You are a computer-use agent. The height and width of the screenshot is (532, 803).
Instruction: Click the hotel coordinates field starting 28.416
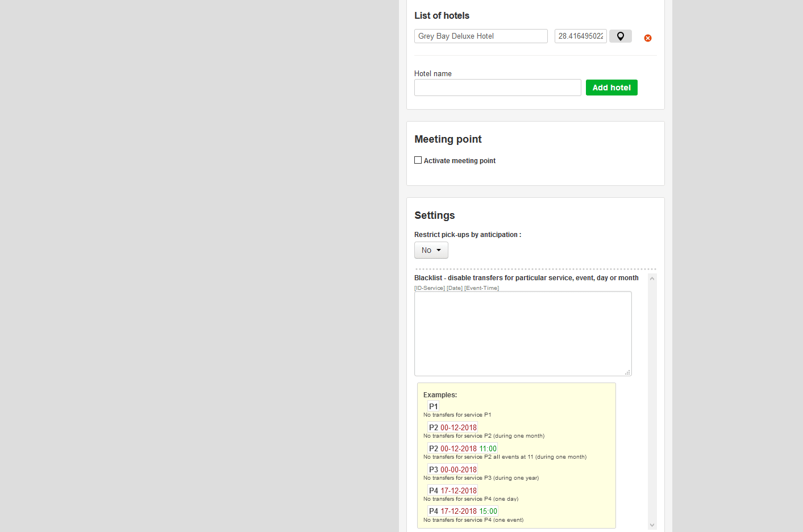[x=580, y=36]
